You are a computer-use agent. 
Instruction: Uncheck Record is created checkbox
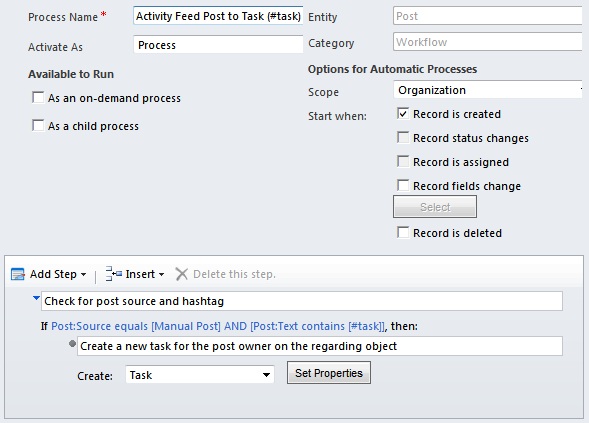point(403,113)
